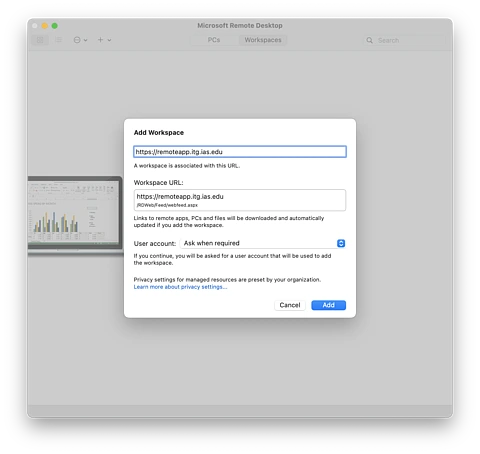Click the 'User account:' label
The image size is (480, 454).
(x=155, y=244)
